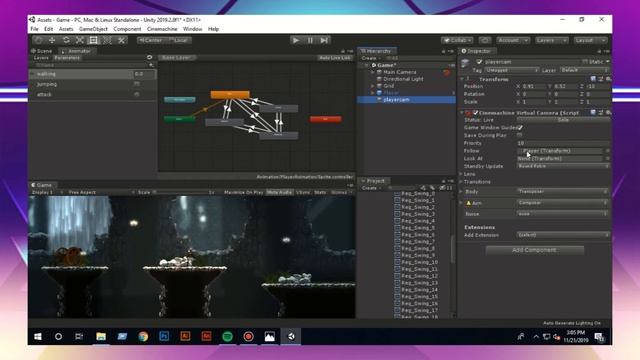This screenshot has width=640, height=360.
Task: Select Directional Light in Hierarchy
Action: tap(403, 79)
